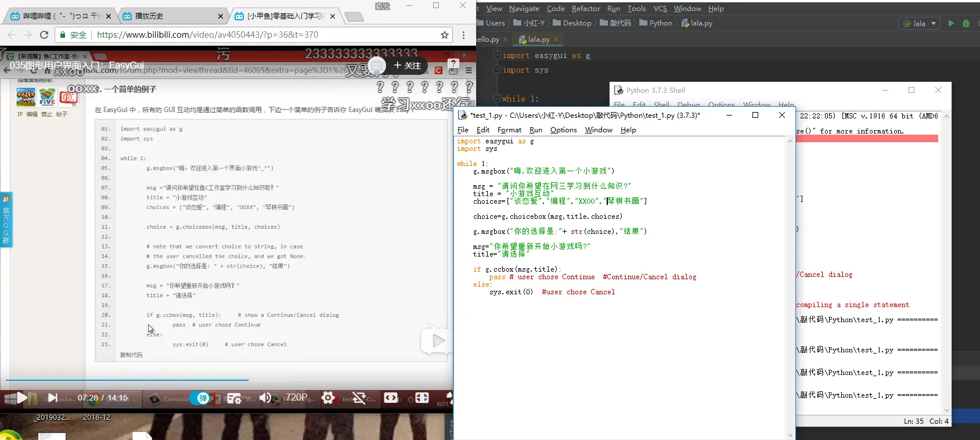
Task: Click the 07:28 / 14:15 time display
Action: pyautogui.click(x=102, y=398)
